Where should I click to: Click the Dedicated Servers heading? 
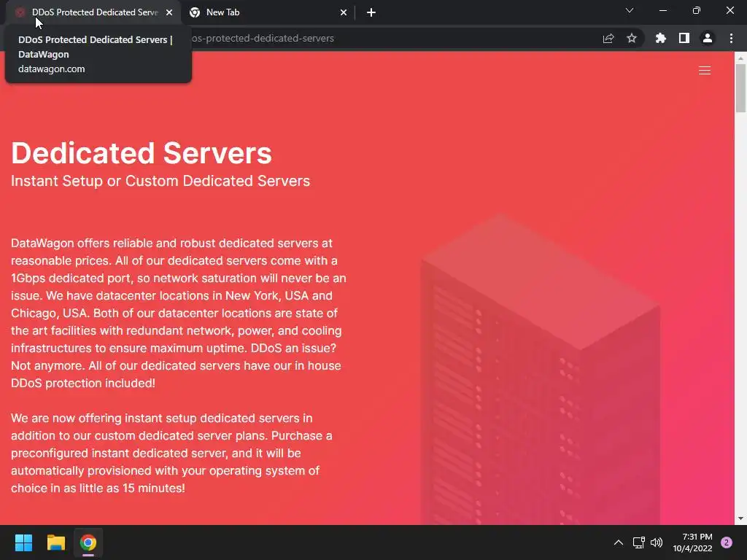tap(142, 153)
